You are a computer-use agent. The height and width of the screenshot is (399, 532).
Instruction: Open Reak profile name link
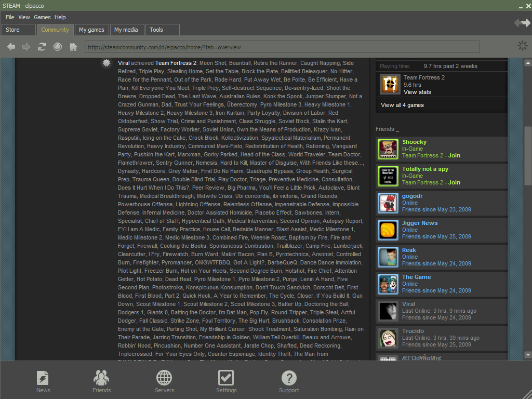click(x=409, y=250)
